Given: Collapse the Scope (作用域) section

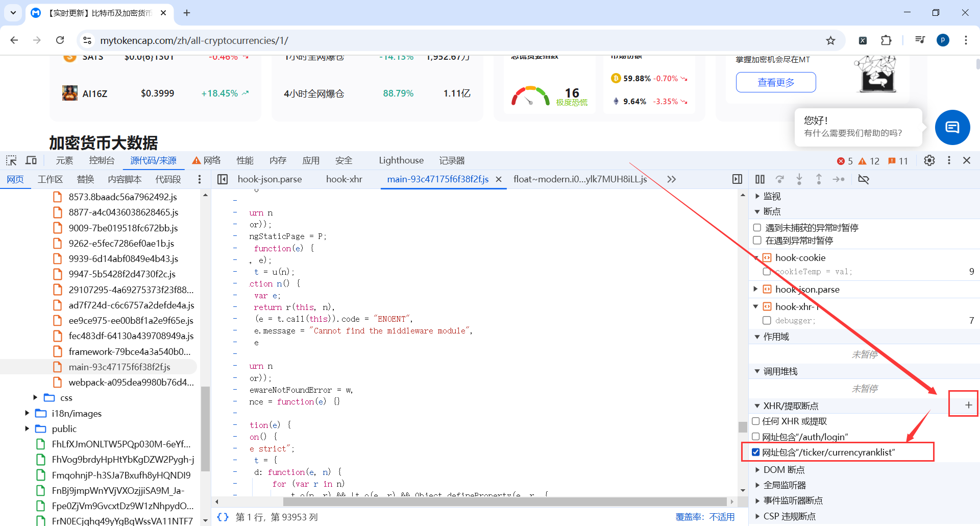Looking at the screenshot, I should click(757, 337).
